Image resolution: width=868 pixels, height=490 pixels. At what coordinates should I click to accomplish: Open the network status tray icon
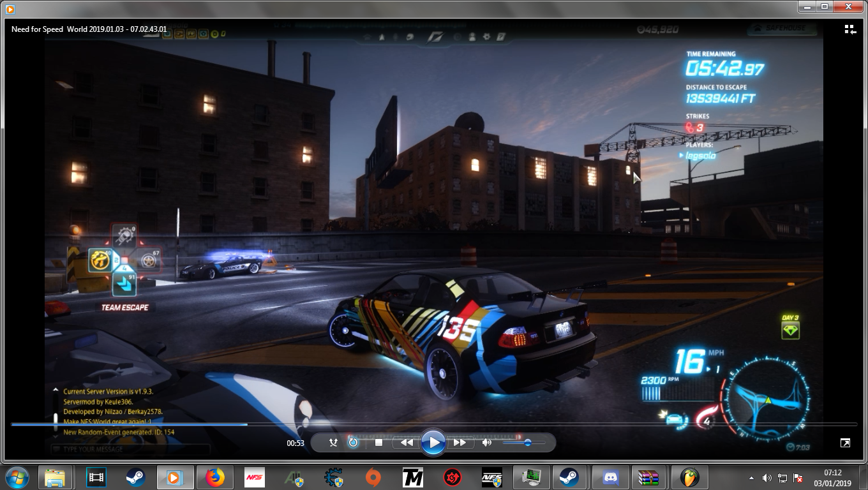pos(782,478)
